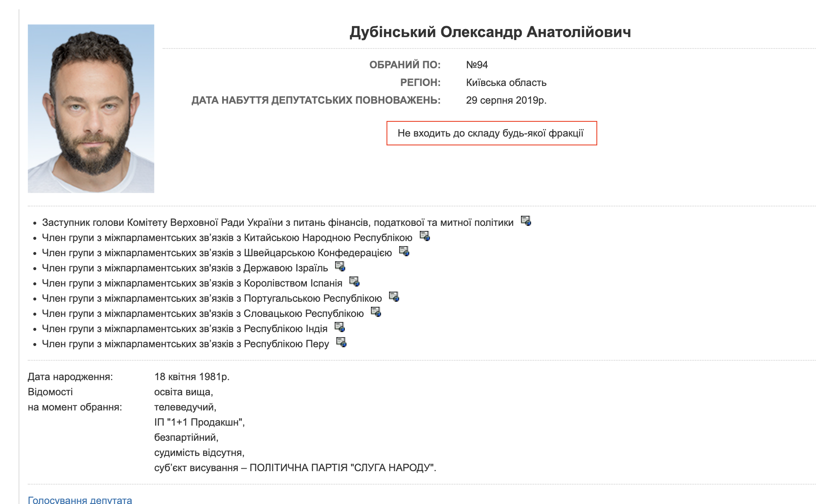Click the occupation text телеведучий
The width and height of the screenshot is (816, 504).
(x=185, y=407)
